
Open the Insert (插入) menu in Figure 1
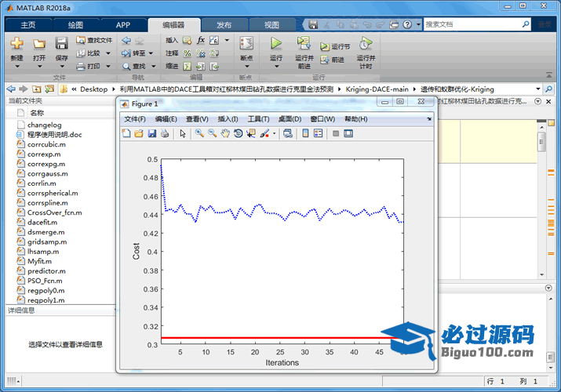[x=228, y=119]
